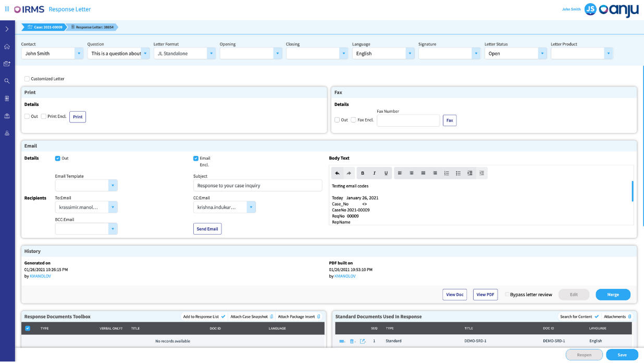Open the inbox tray sidebar icon
Image resolution: width=644 pixels, height=363 pixels.
click(7, 116)
